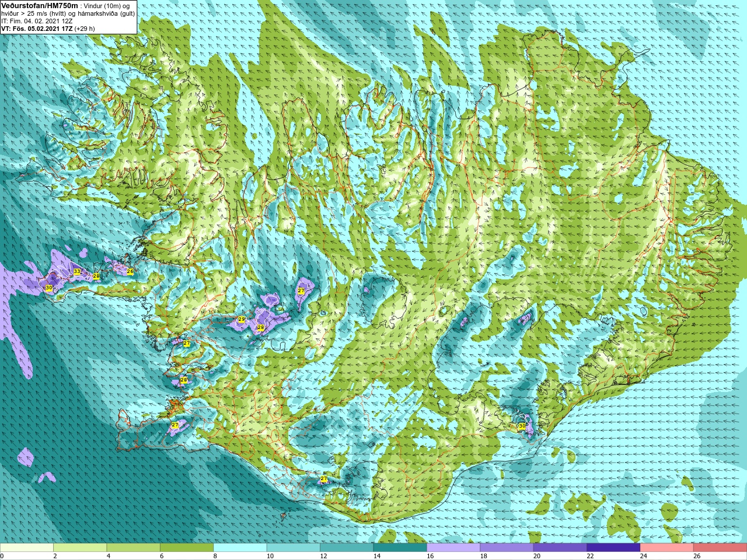
Task: Click the light cyan 8–10 m/s legend swatch
Action: click(240, 548)
